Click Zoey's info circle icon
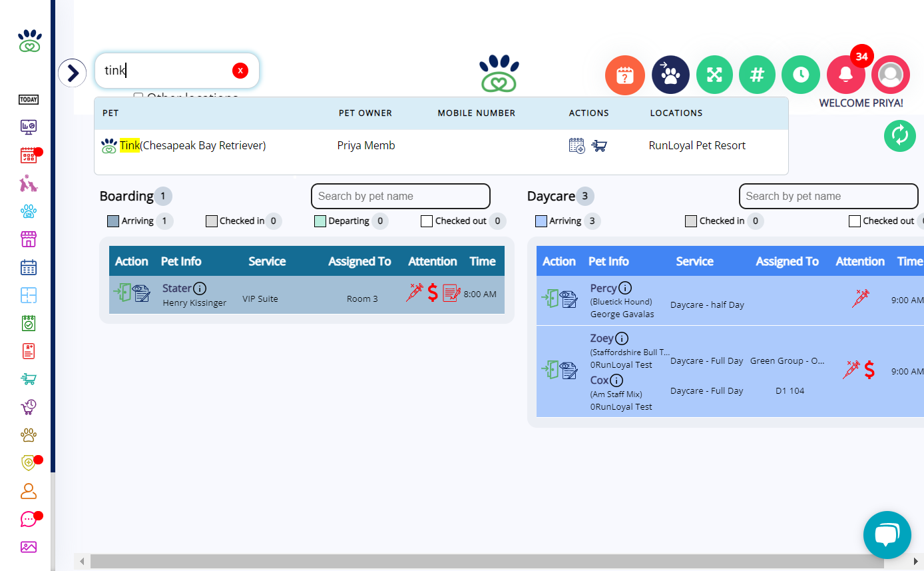 tap(621, 338)
